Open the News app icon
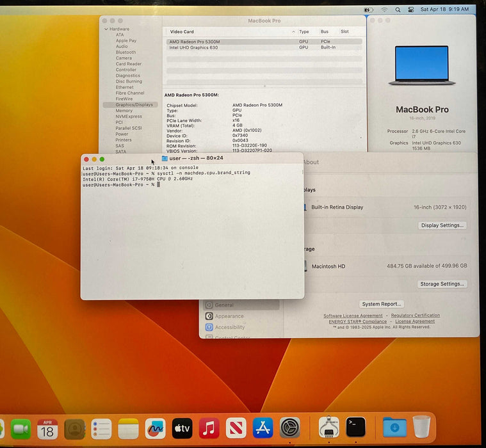Image resolution: width=486 pixels, height=448 pixels. coord(236,428)
